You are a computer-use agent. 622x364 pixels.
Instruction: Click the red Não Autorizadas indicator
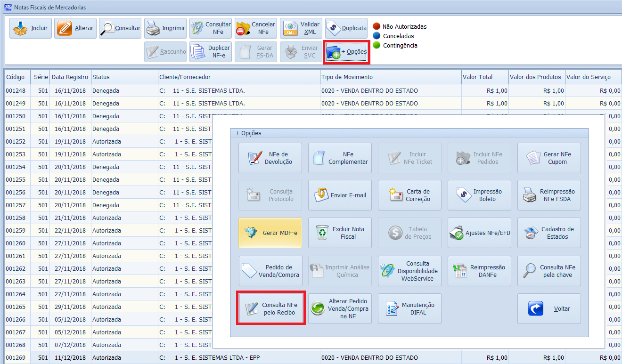[x=376, y=26]
